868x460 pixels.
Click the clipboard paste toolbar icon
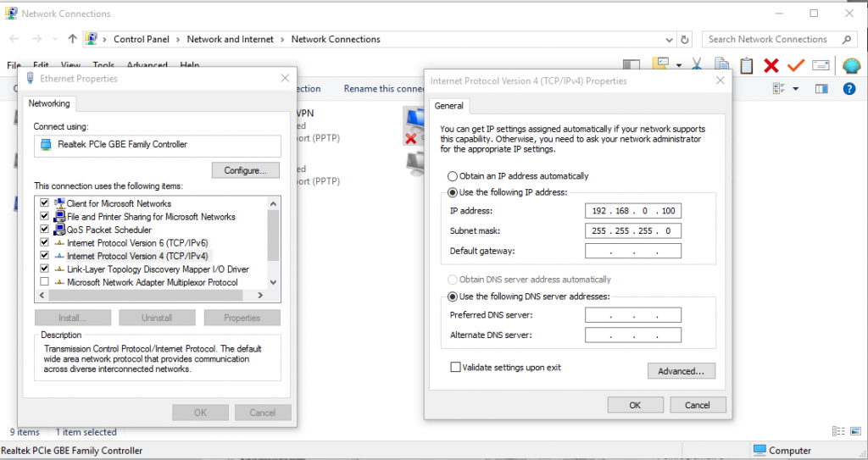[x=746, y=65]
